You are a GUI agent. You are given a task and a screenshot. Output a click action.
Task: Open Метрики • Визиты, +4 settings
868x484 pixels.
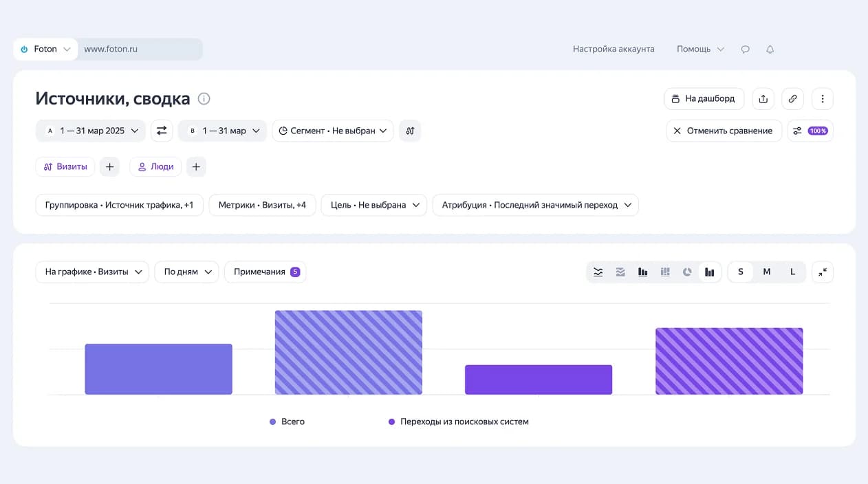coord(262,205)
